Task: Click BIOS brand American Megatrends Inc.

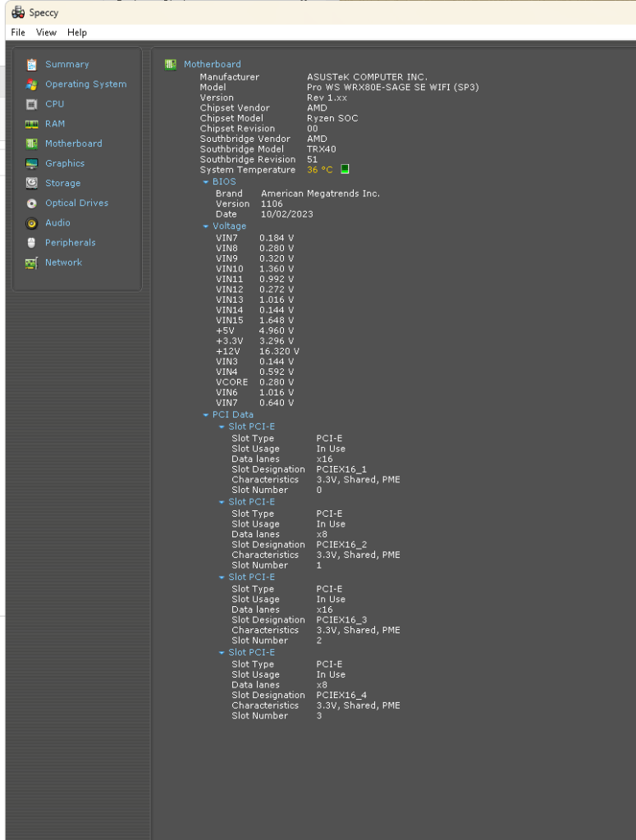Action: click(x=320, y=194)
